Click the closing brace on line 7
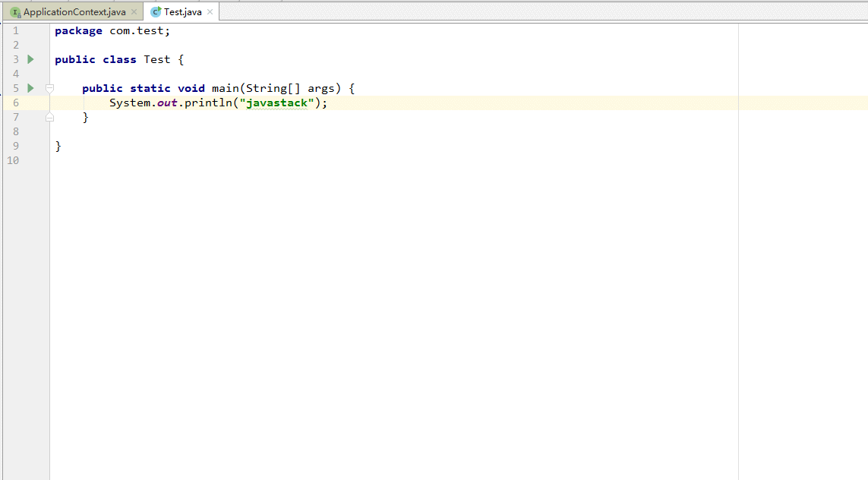 pyautogui.click(x=85, y=118)
